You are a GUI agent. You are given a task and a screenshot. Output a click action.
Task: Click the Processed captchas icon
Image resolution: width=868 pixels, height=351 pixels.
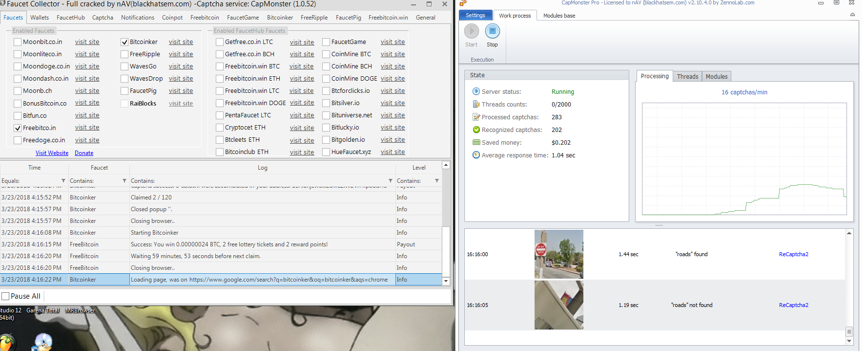[x=476, y=117]
